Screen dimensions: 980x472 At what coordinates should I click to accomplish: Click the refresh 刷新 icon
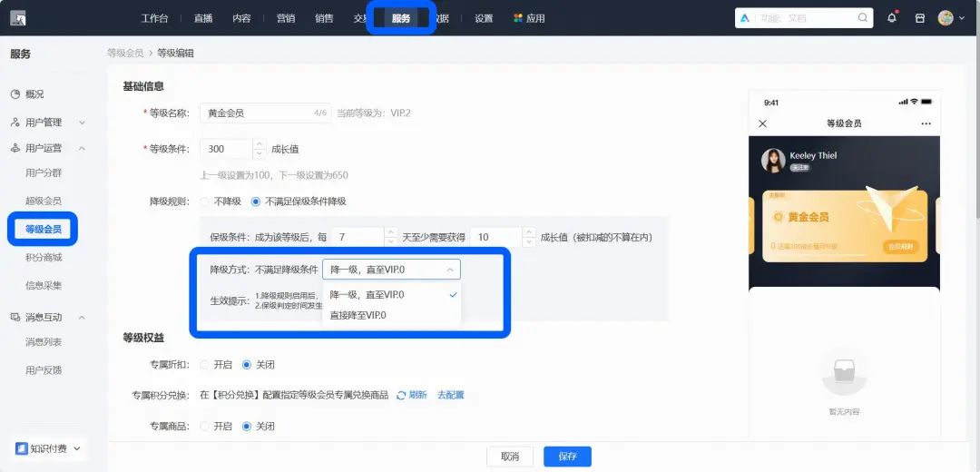click(x=402, y=395)
